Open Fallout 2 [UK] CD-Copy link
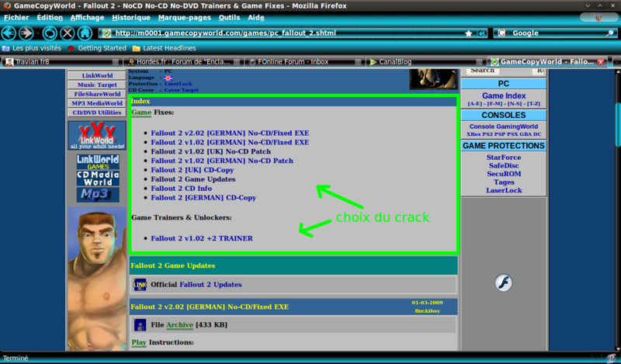 click(192, 170)
